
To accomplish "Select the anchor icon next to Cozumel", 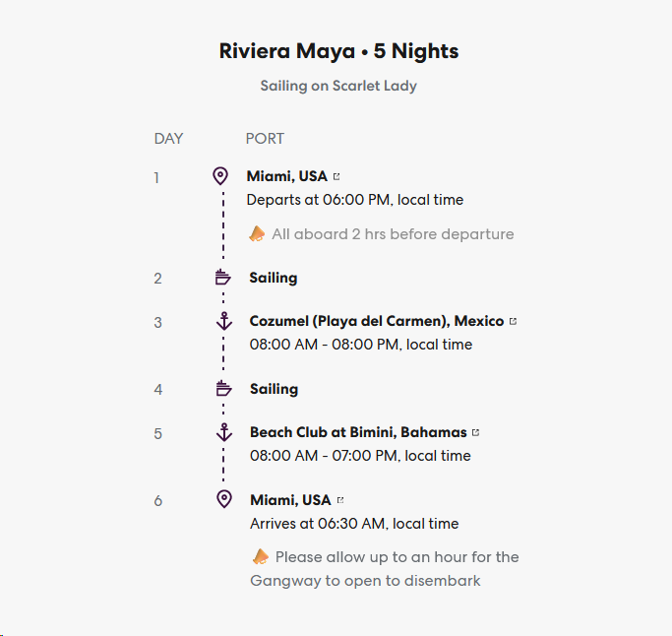I will point(223,321).
